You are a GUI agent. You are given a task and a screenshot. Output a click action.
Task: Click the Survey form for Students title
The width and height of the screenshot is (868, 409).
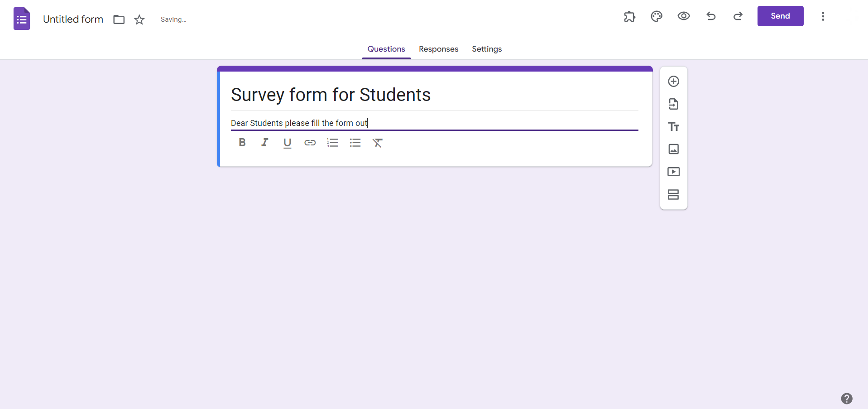point(331,95)
